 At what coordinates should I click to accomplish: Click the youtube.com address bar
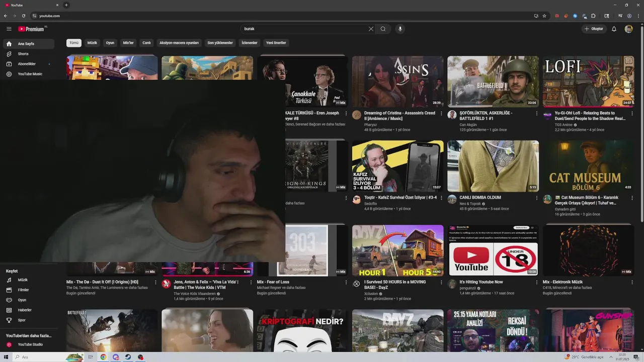[282, 16]
